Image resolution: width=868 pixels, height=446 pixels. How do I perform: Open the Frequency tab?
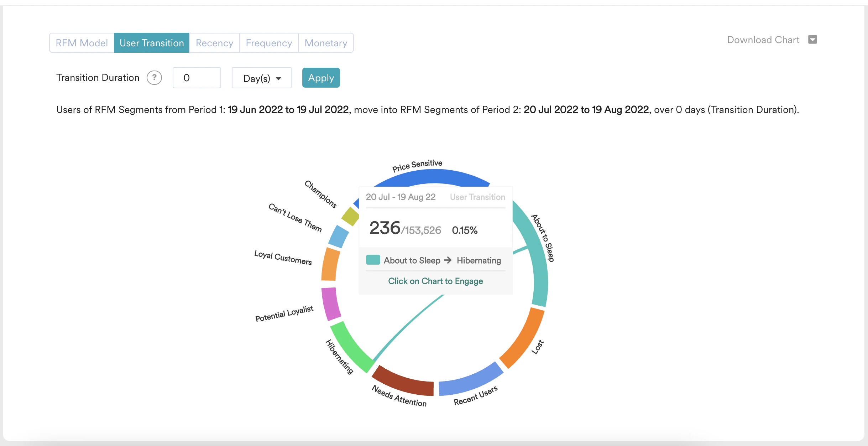[269, 42]
